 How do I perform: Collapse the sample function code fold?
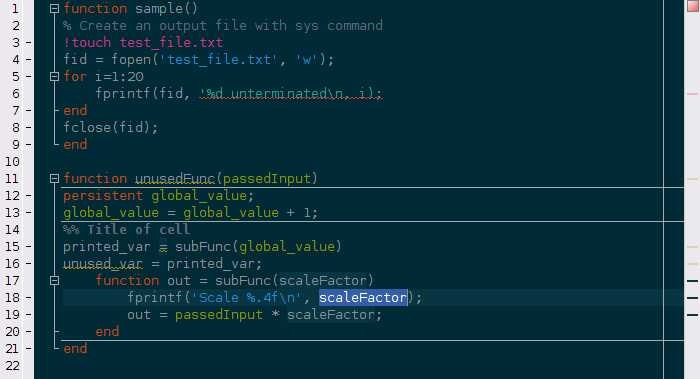[x=54, y=8]
